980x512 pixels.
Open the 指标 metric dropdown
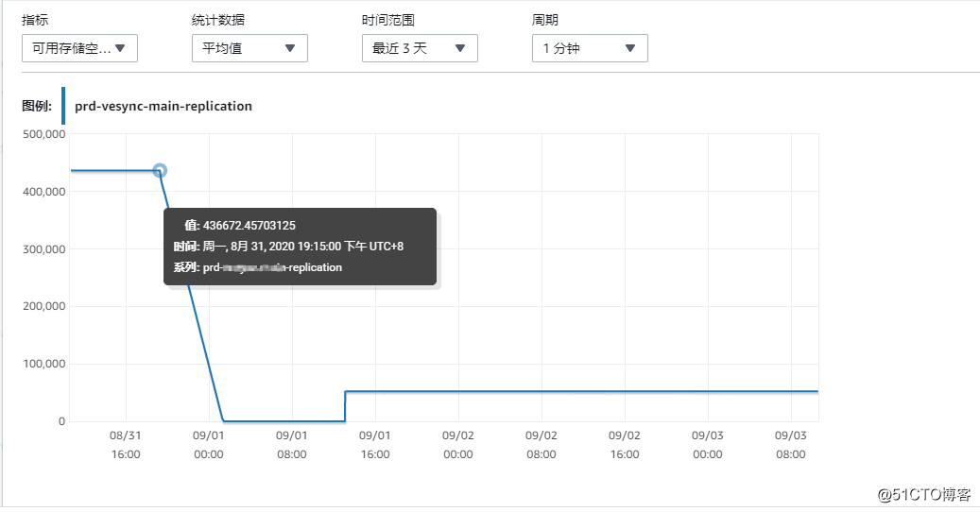pos(79,48)
